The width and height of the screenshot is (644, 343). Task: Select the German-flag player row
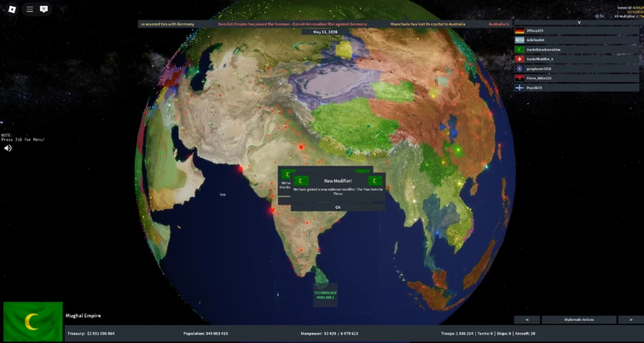[x=577, y=31]
